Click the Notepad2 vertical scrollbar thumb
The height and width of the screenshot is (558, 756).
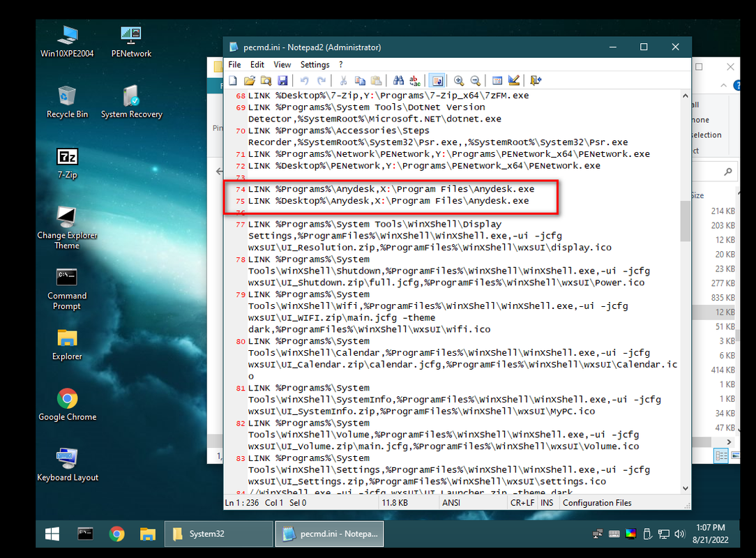point(685,221)
